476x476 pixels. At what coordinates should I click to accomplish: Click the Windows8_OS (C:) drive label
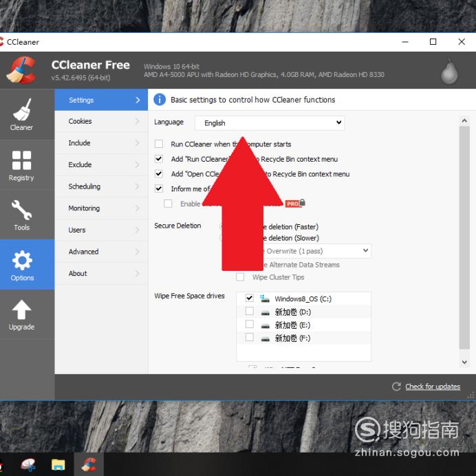tap(303, 299)
